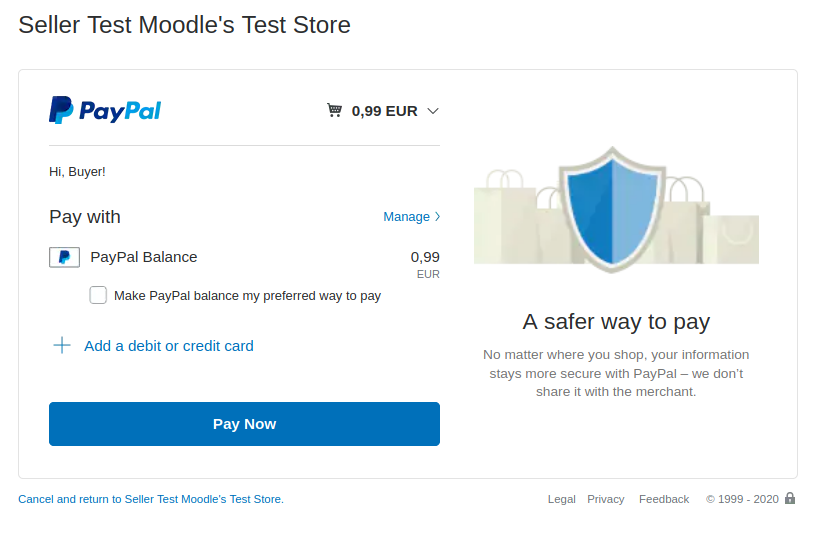The width and height of the screenshot is (828, 538).
Task: Click the Pay Now button
Action: point(244,424)
